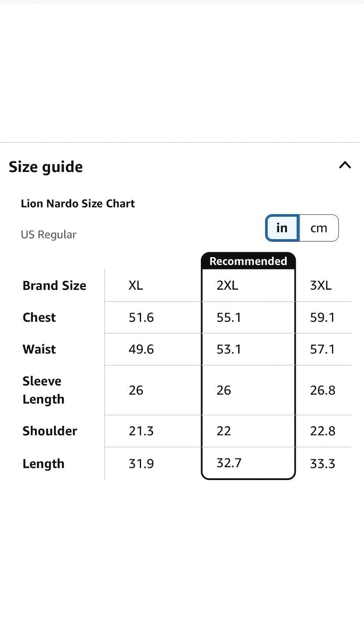Click the Lion Nardo Size Chart title
The height and width of the screenshot is (626, 364).
[78, 204]
